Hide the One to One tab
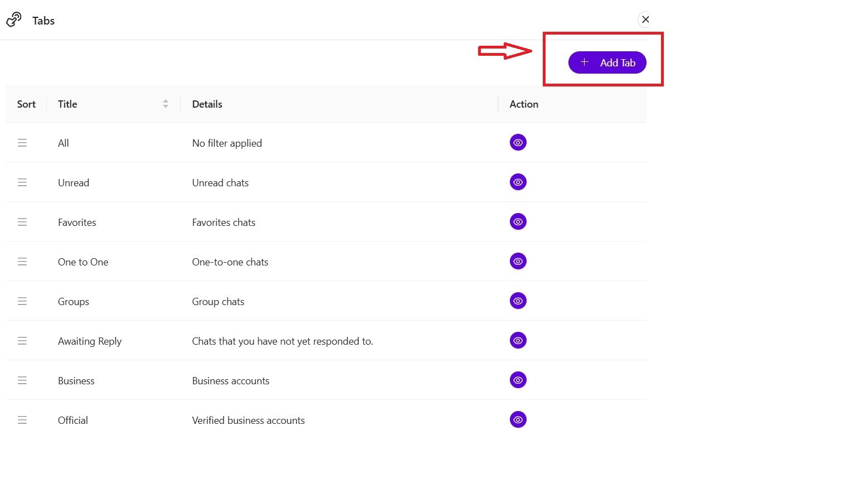 (x=518, y=261)
